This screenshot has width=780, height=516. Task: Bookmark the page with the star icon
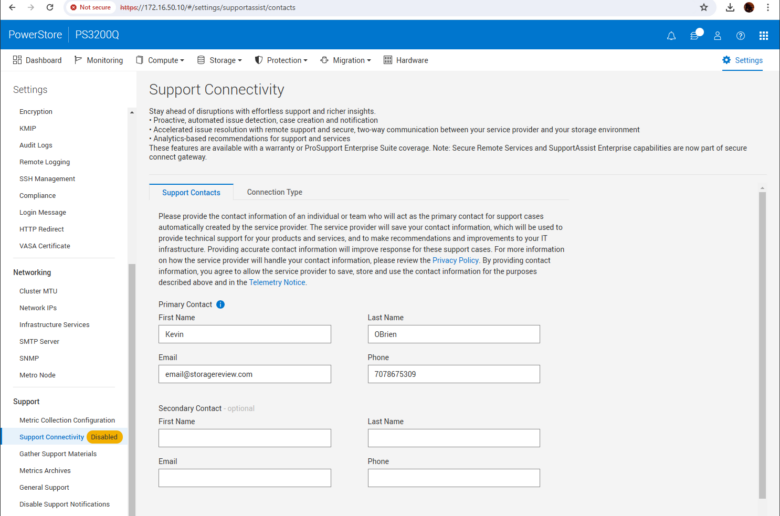tap(703, 7)
